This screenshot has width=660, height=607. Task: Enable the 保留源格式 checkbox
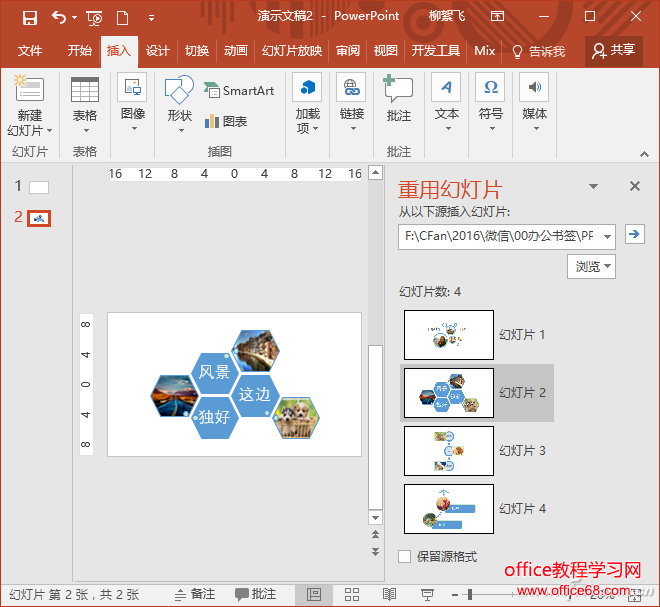click(x=404, y=556)
